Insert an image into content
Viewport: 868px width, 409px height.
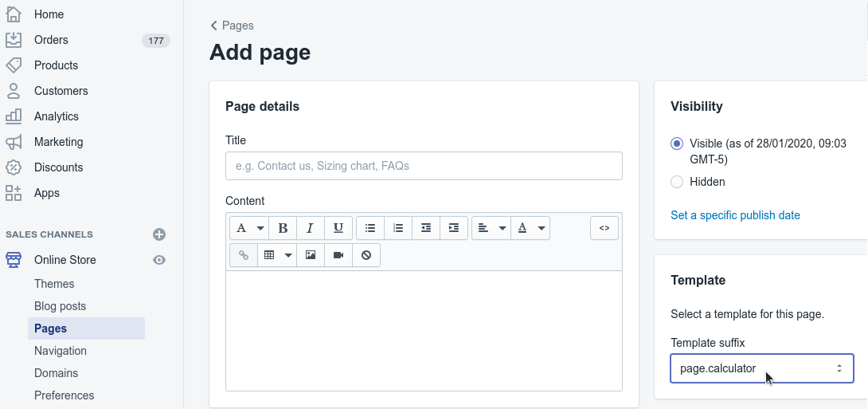tap(311, 255)
